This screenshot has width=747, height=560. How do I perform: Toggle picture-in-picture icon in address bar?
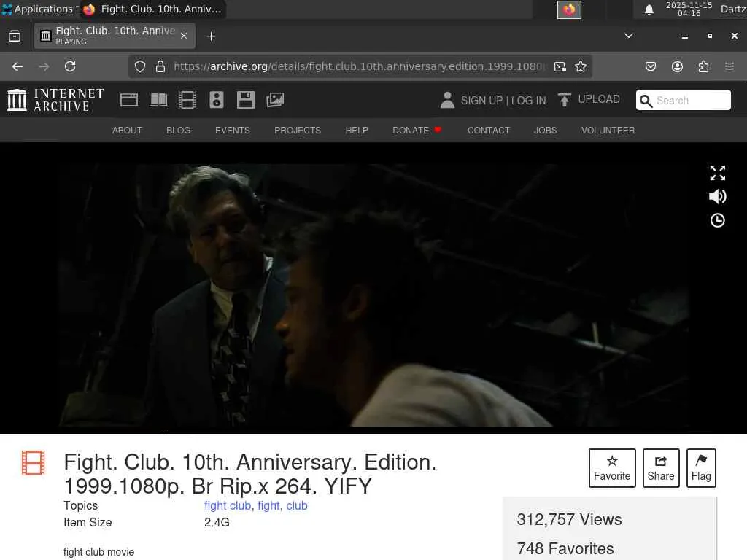[560, 66]
